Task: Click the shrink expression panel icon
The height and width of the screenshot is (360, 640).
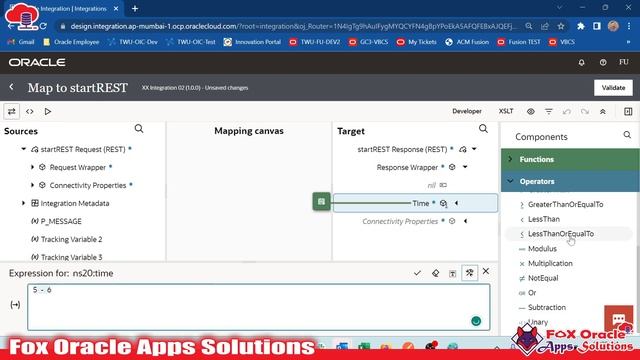Action: (x=453, y=273)
